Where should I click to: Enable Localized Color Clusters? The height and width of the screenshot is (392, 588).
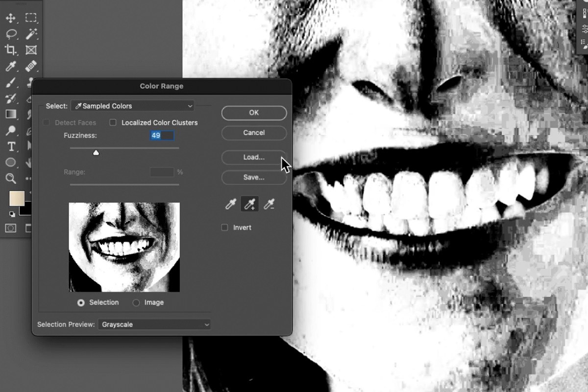pyautogui.click(x=113, y=122)
